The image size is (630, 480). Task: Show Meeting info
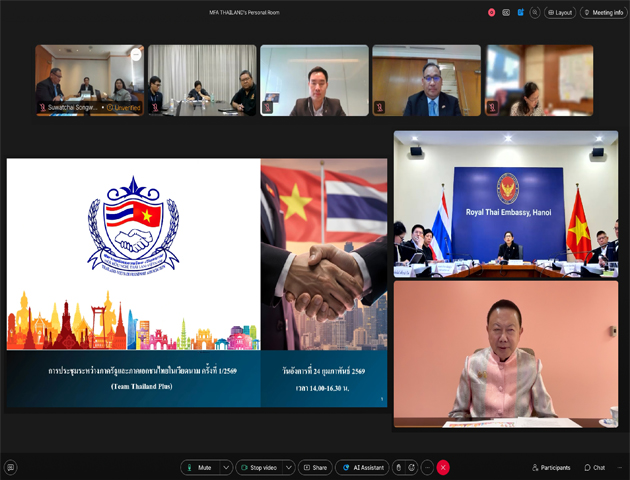[603, 12]
